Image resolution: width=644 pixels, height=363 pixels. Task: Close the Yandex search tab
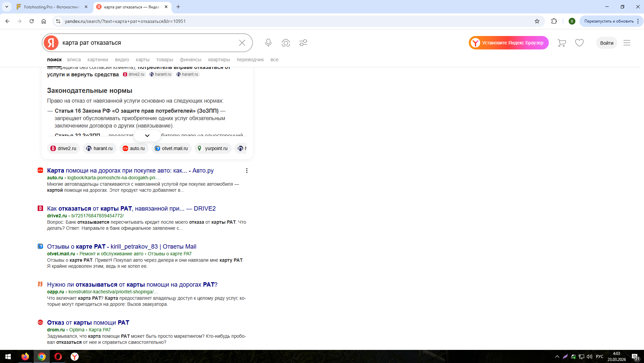166,7
